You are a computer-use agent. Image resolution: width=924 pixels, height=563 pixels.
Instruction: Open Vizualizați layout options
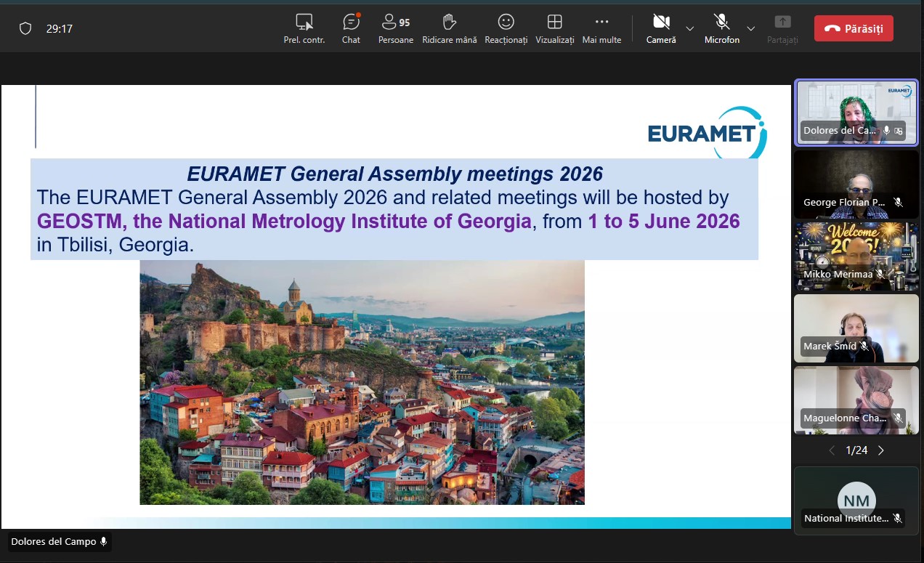pyautogui.click(x=554, y=28)
